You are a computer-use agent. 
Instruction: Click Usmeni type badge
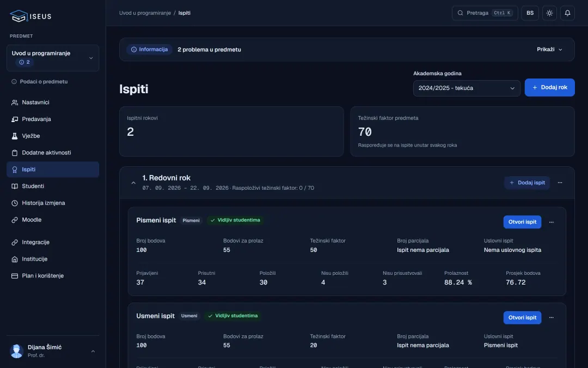click(189, 316)
